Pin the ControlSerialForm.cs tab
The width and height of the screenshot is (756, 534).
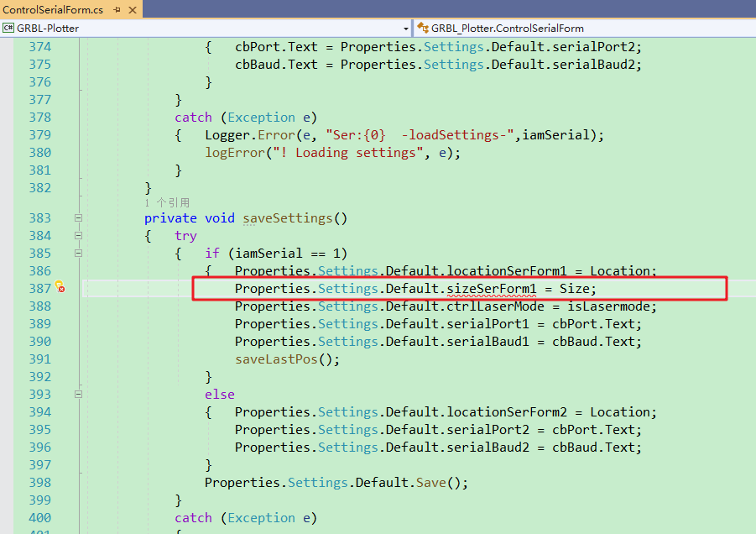[x=117, y=9]
